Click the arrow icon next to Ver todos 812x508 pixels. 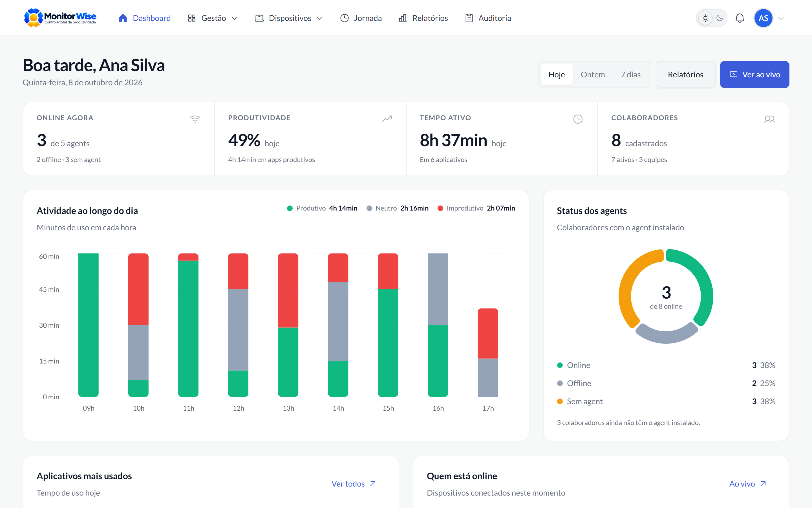point(373,484)
